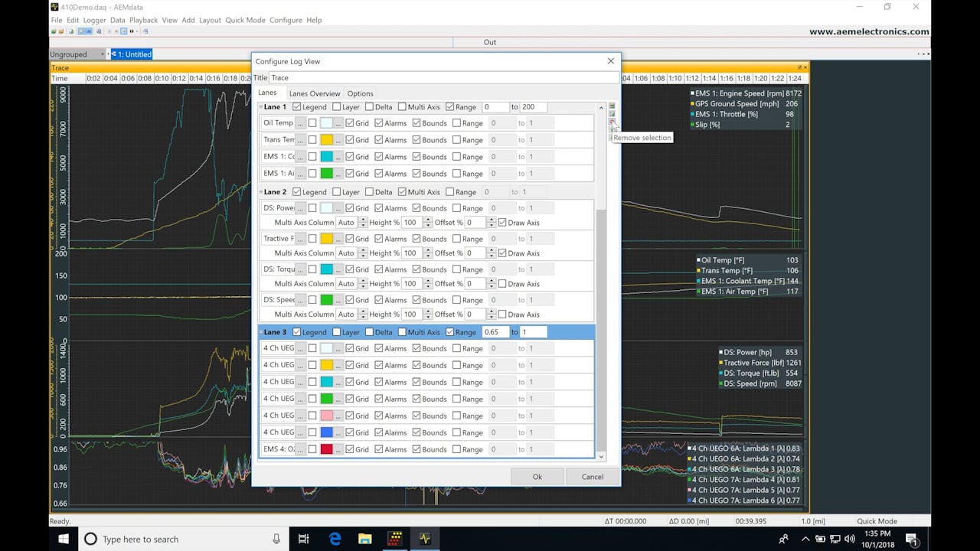The image size is (980, 551).
Task: Click the Cancel button in the dialog
Action: click(x=592, y=476)
